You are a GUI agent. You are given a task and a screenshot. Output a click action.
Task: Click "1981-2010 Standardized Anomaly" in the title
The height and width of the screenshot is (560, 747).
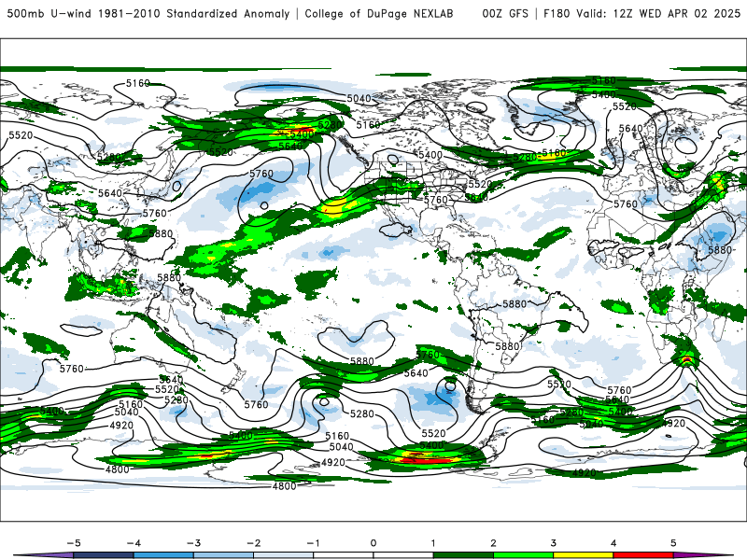coord(194,13)
